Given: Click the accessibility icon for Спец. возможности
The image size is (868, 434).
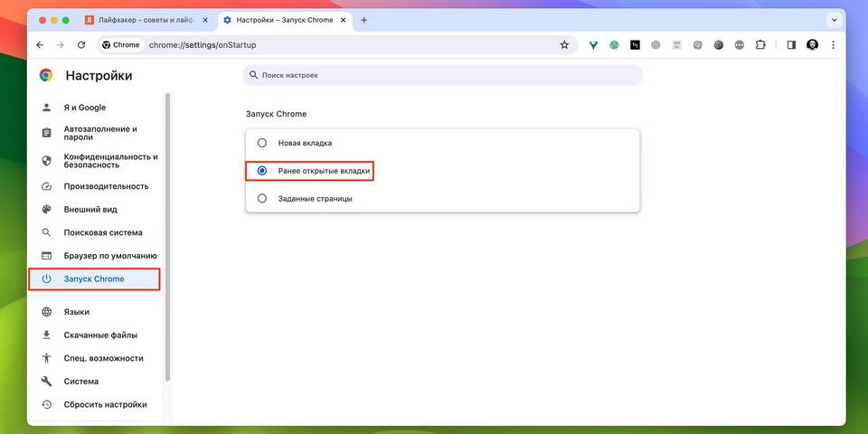Looking at the screenshot, I should point(46,358).
